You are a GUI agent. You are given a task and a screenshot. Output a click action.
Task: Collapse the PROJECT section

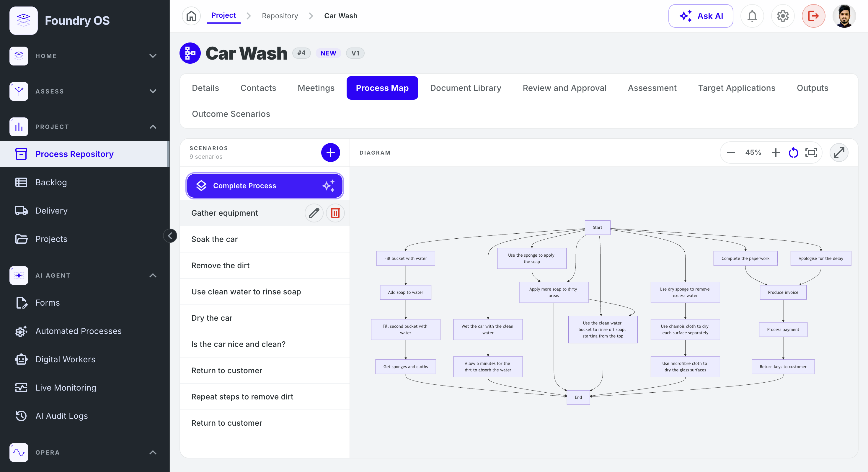(x=152, y=127)
